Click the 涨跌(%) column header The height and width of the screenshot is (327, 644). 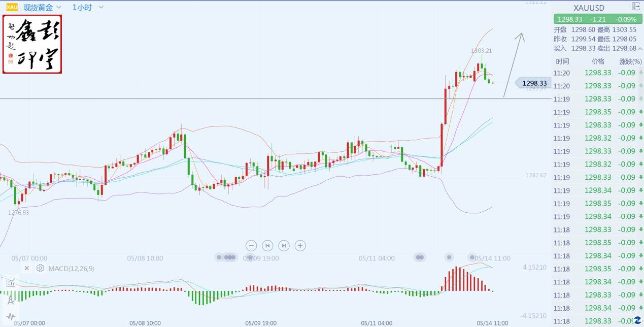(630, 61)
